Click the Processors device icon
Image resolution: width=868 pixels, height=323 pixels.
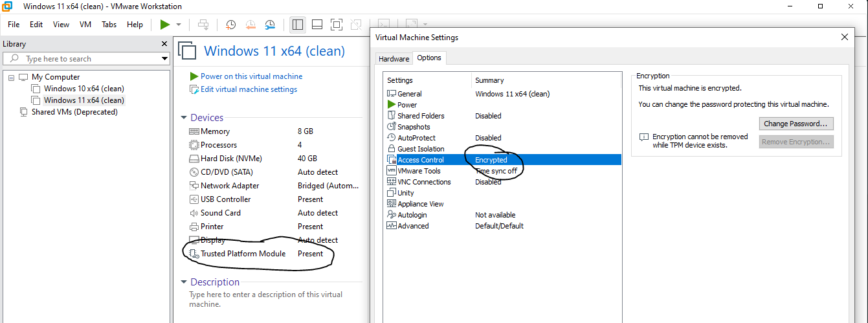coord(194,145)
